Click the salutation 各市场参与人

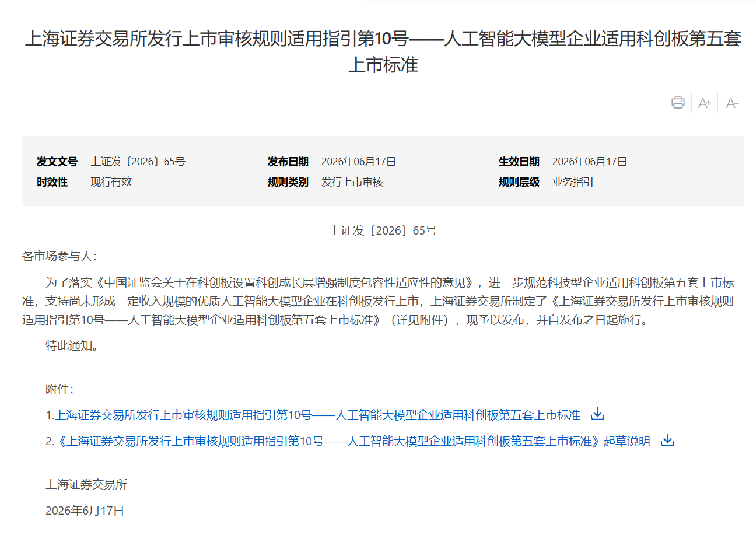point(60,256)
